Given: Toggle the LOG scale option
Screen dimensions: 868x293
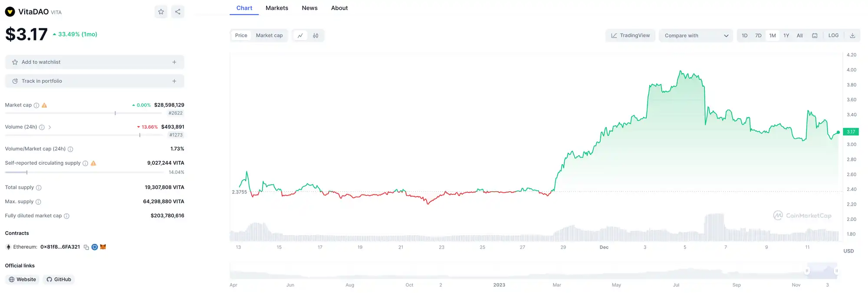Looking at the screenshot, I should point(833,36).
